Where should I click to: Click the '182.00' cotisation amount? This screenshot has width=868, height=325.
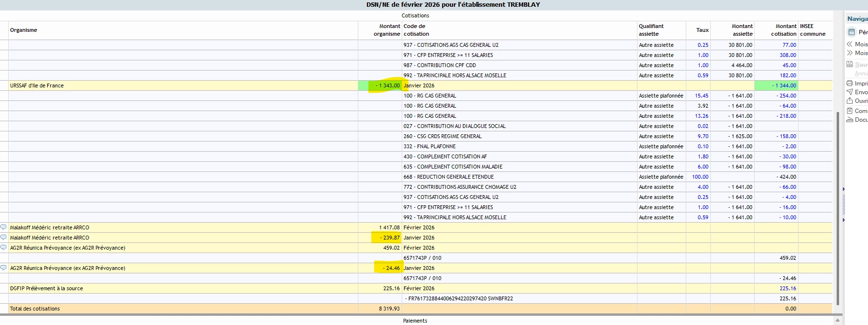pyautogui.click(x=788, y=75)
